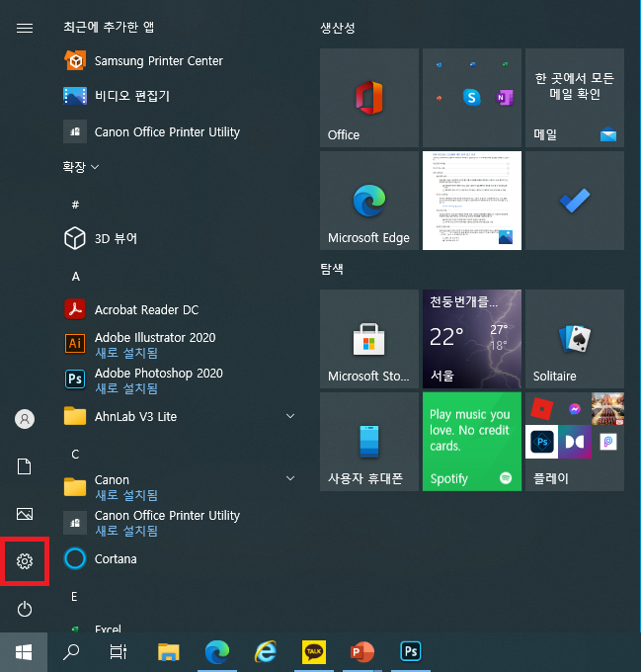Click the Skype icon in the tile group
This screenshot has width=641, height=672.
(x=472, y=98)
